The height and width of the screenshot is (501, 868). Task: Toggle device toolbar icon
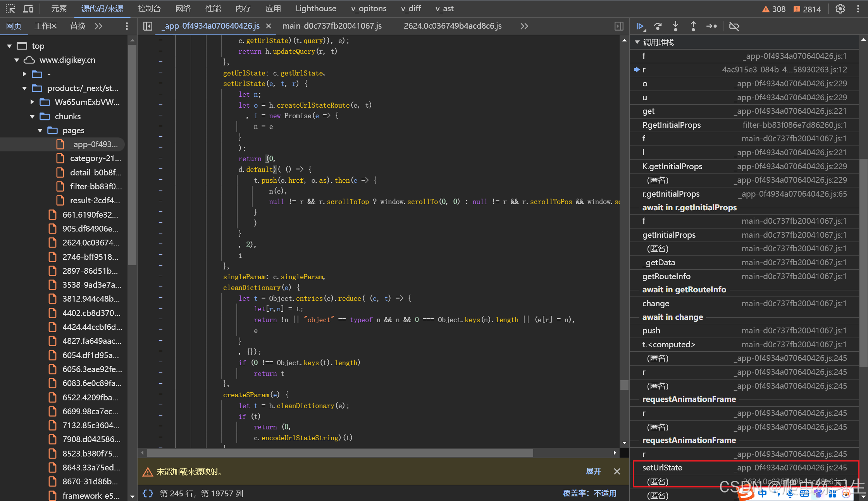[28, 9]
